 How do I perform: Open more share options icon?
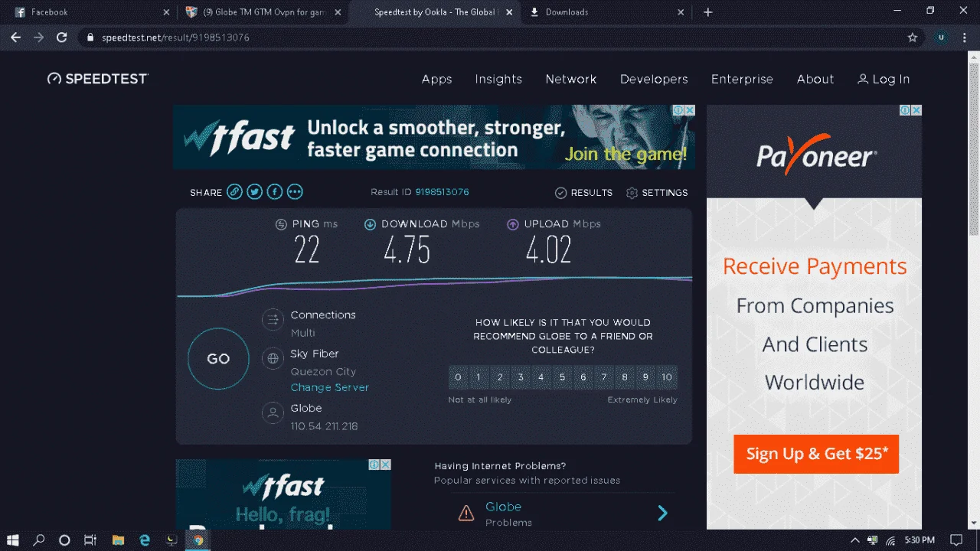click(x=295, y=192)
